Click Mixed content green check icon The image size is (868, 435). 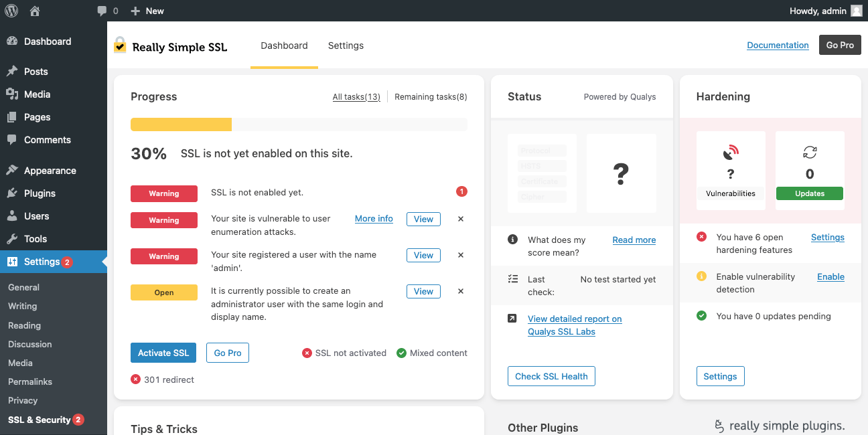[x=401, y=353]
